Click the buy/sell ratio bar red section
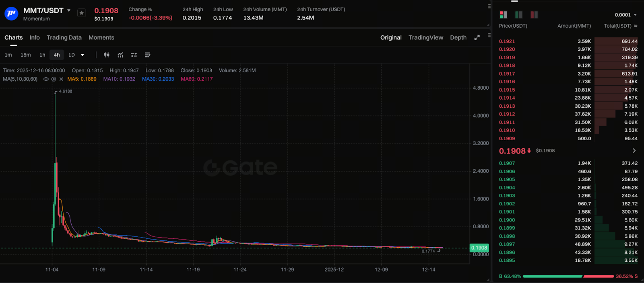Viewport: 644px width, 283px height. pos(599,276)
